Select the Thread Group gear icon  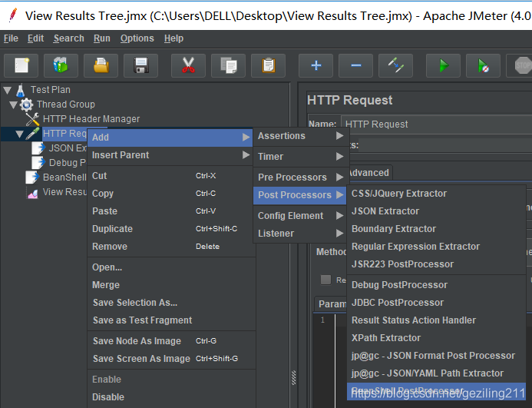click(x=26, y=104)
